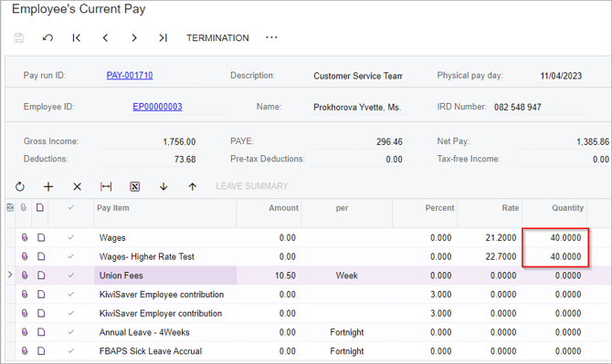Fit columns to width icon

click(106, 187)
